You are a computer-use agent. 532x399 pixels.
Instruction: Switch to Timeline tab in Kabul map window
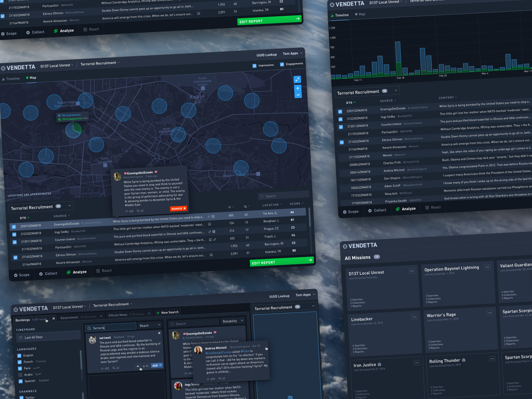pos(11,79)
